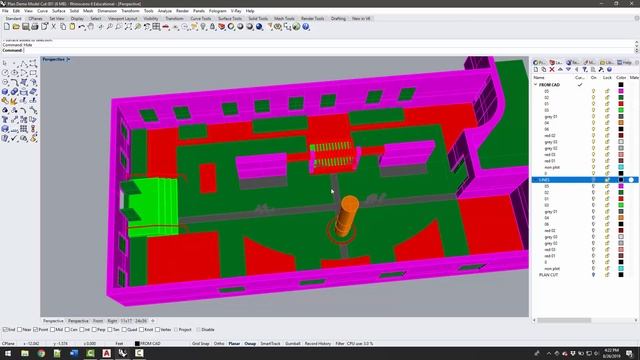Click the New file icon in Standard toolbar

pyautogui.click(x=7, y=27)
